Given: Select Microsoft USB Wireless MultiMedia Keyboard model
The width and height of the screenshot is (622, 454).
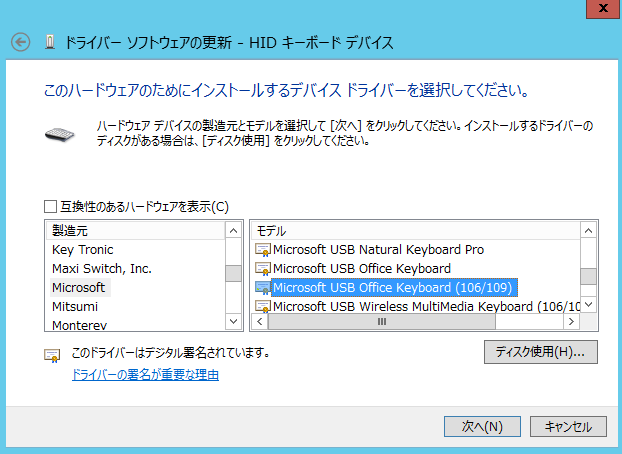Looking at the screenshot, I should pos(426,306).
